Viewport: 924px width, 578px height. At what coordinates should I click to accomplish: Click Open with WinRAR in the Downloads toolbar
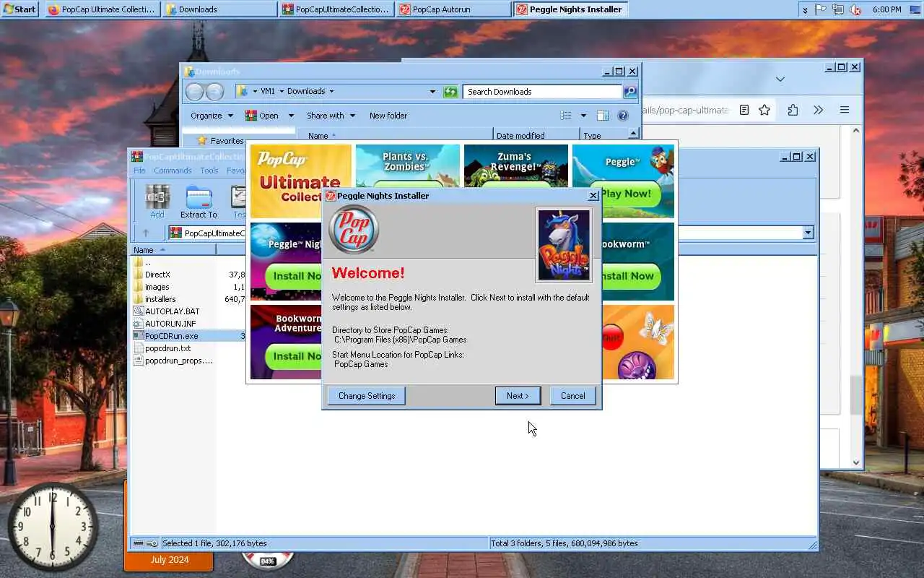[x=263, y=116]
